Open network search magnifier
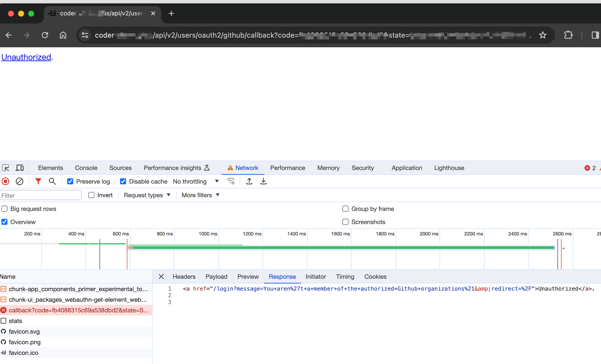Screen dimensions: 601x364 [x=52, y=181]
